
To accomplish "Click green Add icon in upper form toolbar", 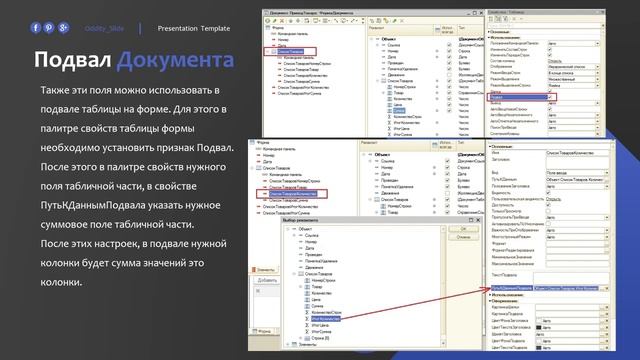I will tap(268, 20).
